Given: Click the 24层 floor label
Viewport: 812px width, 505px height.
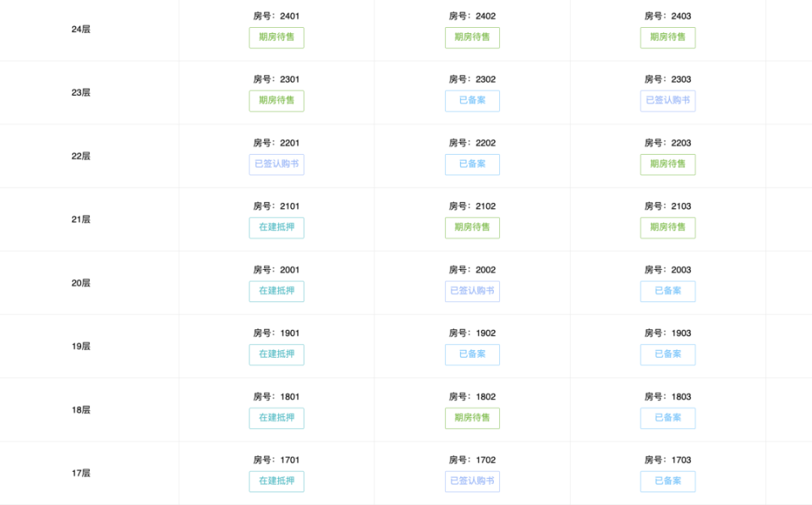Looking at the screenshot, I should click(81, 30).
